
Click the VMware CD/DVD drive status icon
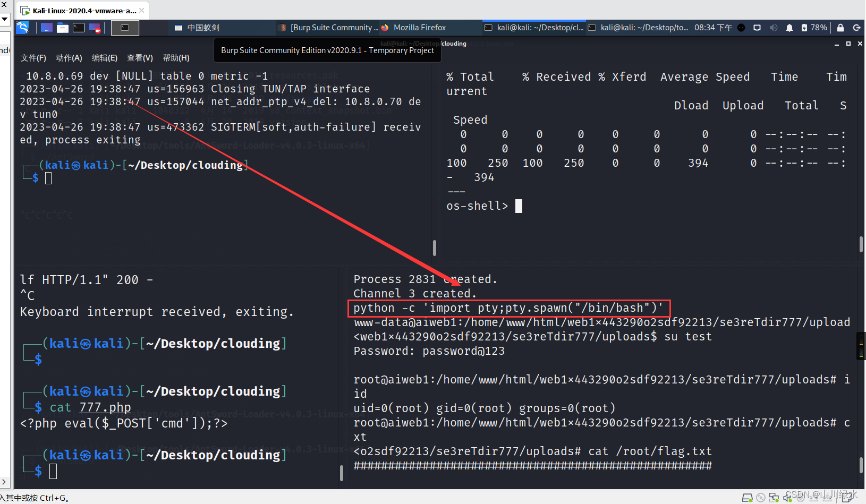coord(761,498)
